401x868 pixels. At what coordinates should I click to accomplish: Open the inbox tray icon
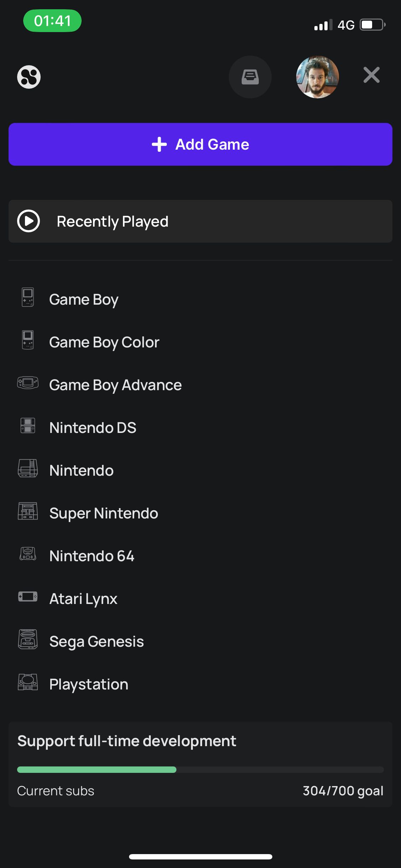[250, 77]
